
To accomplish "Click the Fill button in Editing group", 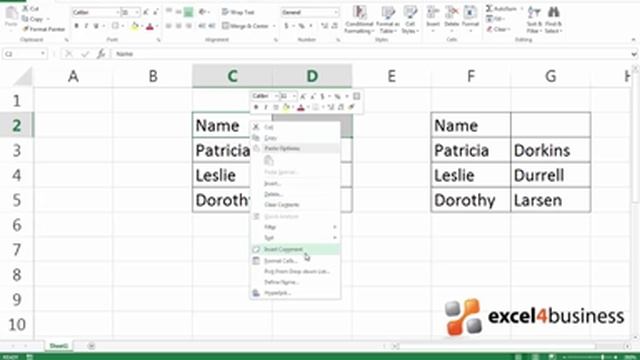I will point(495,19).
